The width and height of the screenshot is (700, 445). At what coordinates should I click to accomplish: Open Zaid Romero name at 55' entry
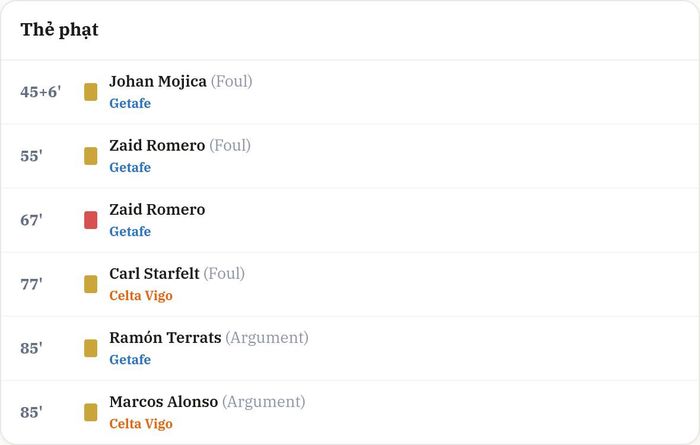point(157,146)
